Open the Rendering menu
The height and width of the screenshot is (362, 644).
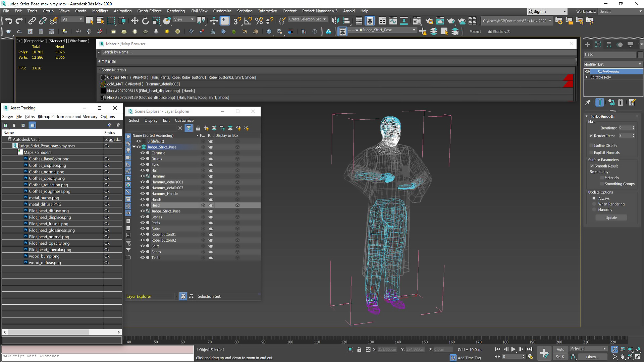[176, 11]
